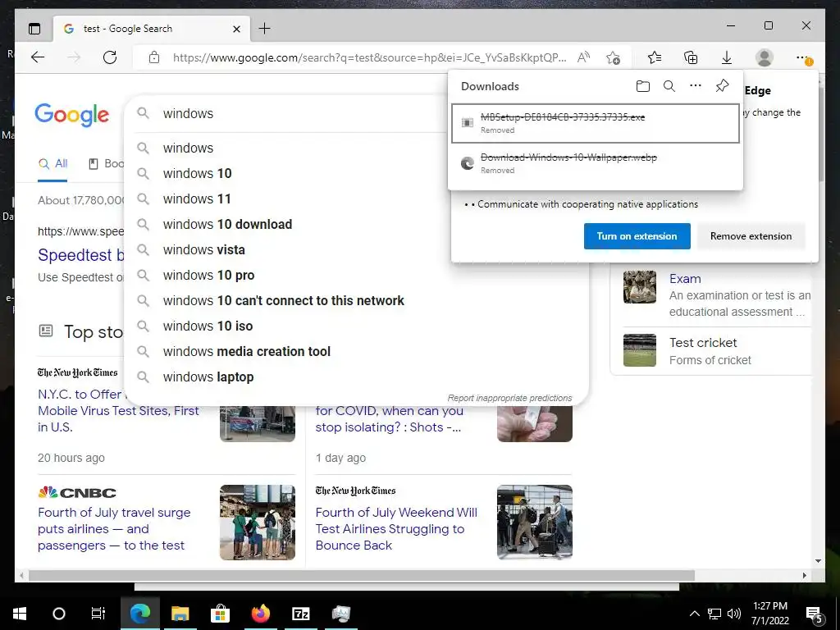This screenshot has height=630, width=840.
Task: Open the tab actions menu icon
Action: click(34, 29)
